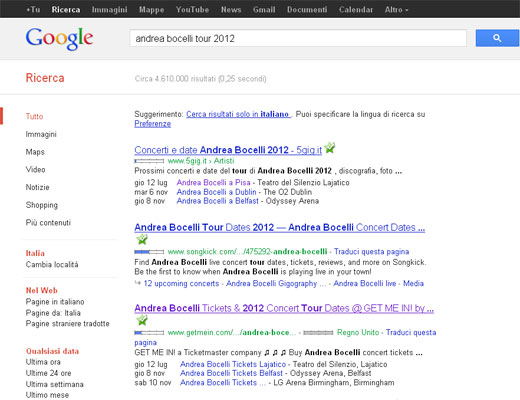Filter by Pagine da: Italia
Viewport: 520px width, 400px height.
click(53, 313)
